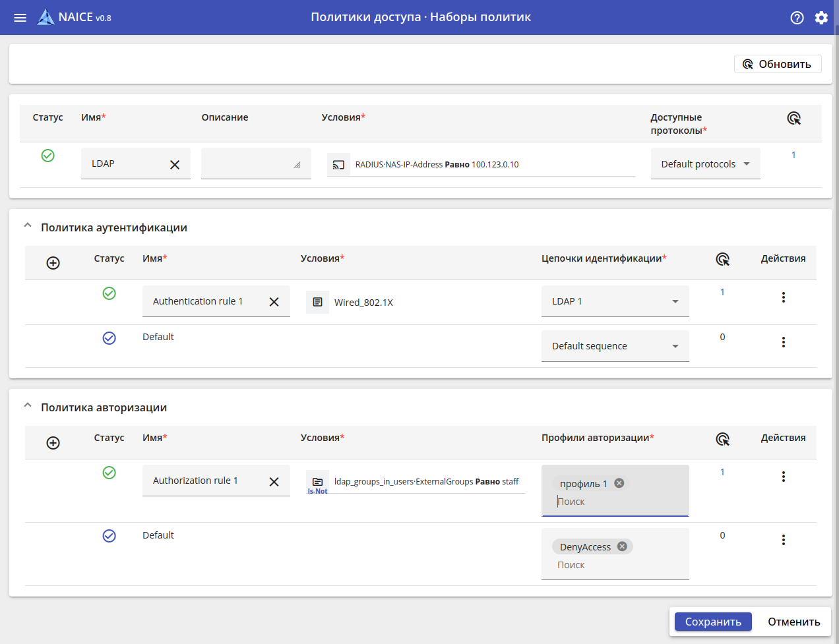The image size is (839, 644).
Task: Click the help question mark icon
Action: click(x=797, y=18)
